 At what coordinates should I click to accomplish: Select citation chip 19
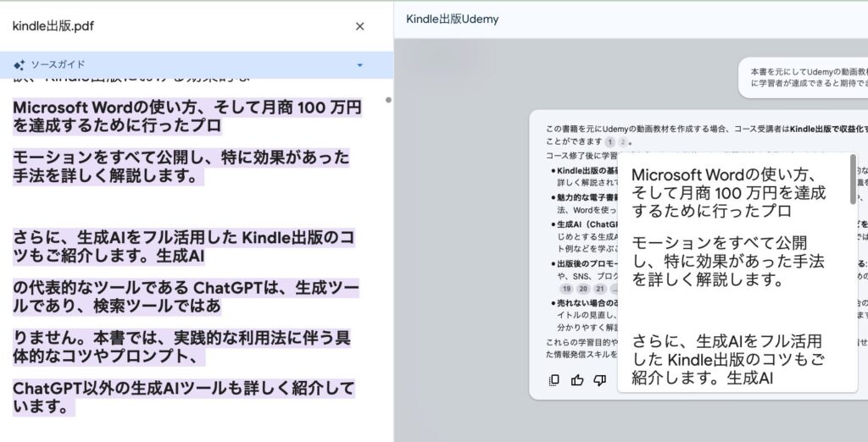(566, 289)
